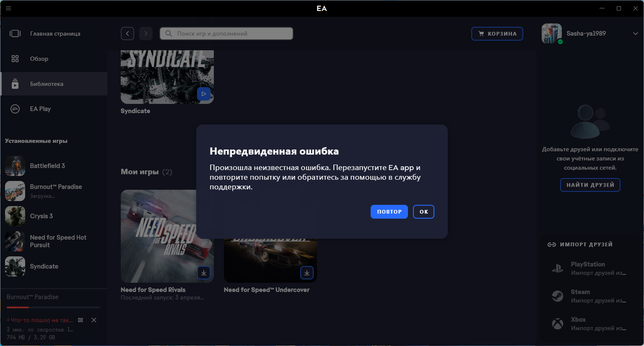This screenshot has height=346, width=644.
Task: Click the Need for Speed Hot Pursuit icon
Action: pyautogui.click(x=15, y=241)
